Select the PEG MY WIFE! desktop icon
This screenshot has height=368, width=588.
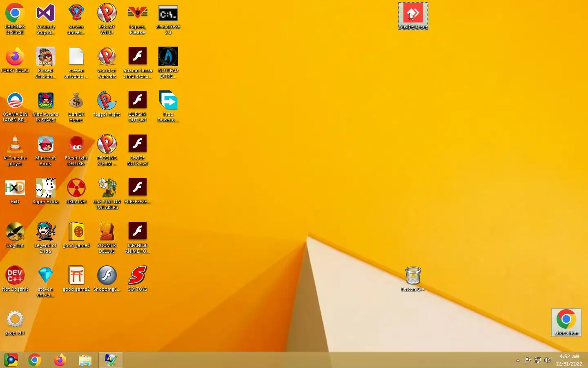107,19
